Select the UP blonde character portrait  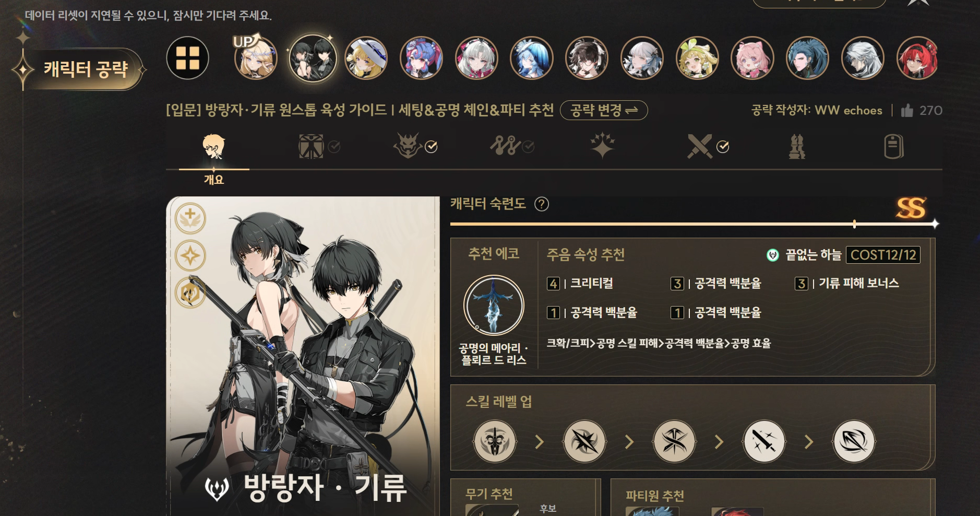click(x=255, y=58)
